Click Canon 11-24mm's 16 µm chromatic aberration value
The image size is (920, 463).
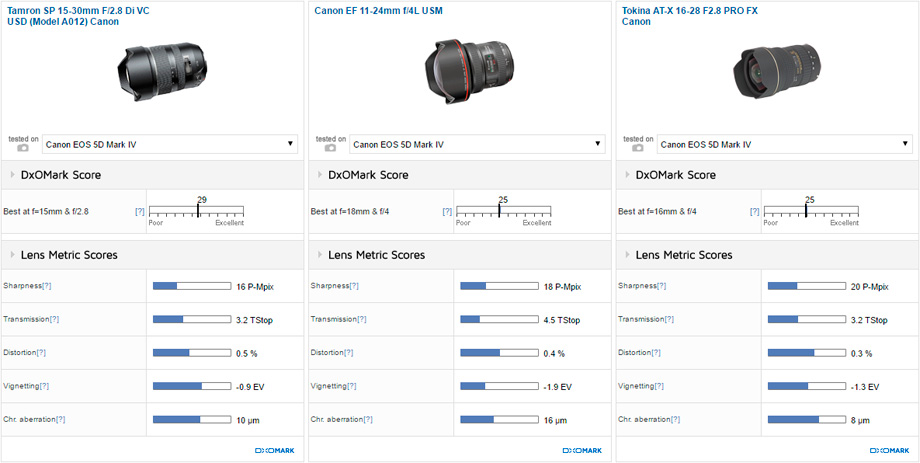click(555, 421)
